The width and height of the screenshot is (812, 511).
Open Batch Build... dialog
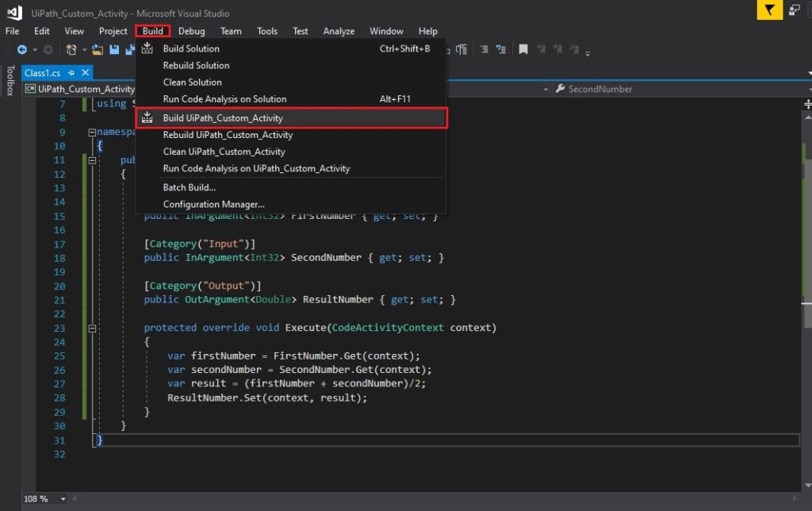click(x=291, y=187)
